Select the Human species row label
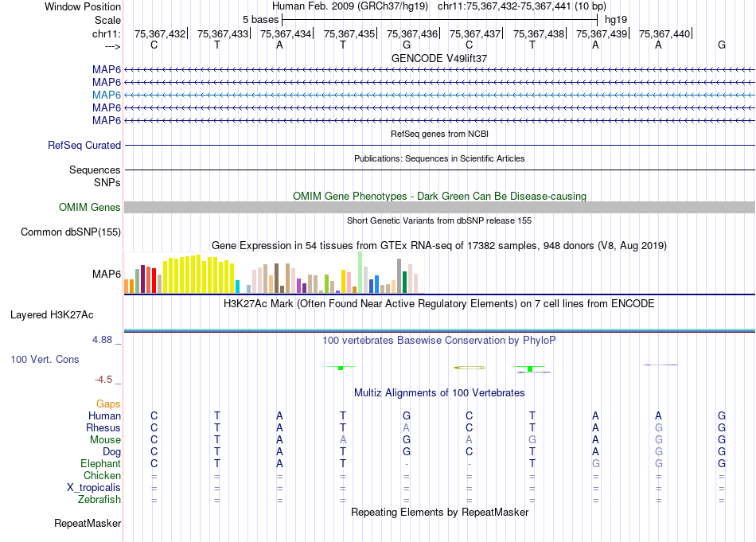756x542 pixels. point(104,415)
